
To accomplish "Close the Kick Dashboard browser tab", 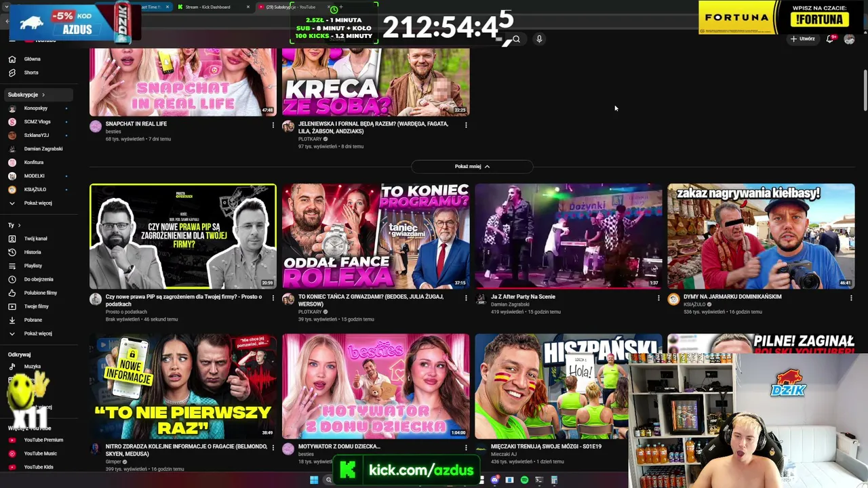I will 248,7.
